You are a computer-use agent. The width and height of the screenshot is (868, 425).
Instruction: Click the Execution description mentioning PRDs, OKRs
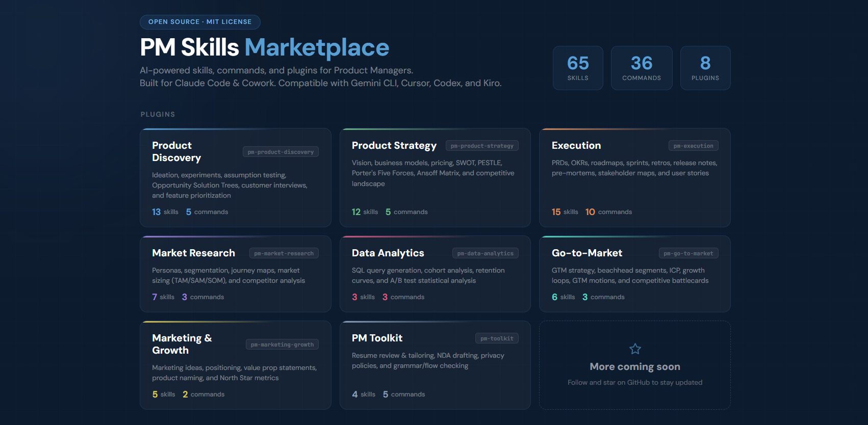[x=634, y=168]
